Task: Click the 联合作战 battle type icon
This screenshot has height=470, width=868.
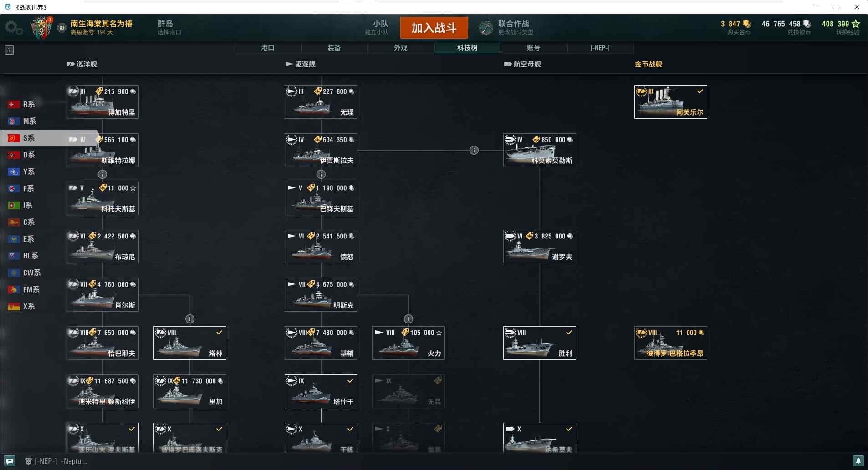Action: tap(486, 28)
